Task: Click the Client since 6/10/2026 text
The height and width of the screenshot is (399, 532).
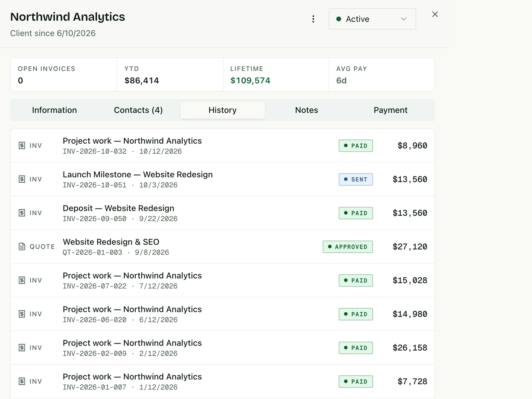Action: coord(53,33)
